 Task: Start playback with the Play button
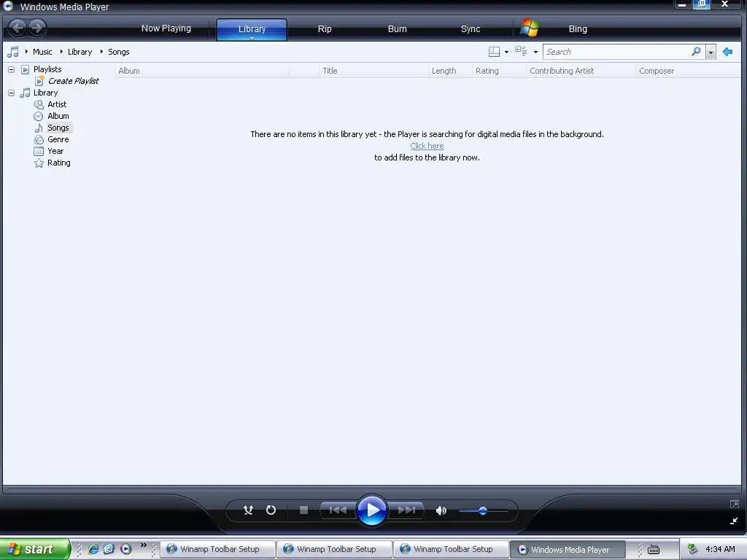click(x=371, y=510)
